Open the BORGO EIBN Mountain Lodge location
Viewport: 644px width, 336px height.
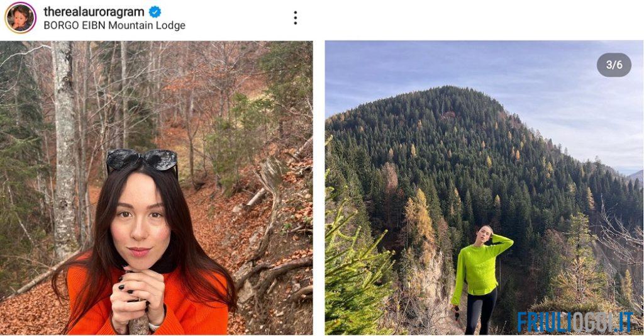(x=114, y=25)
